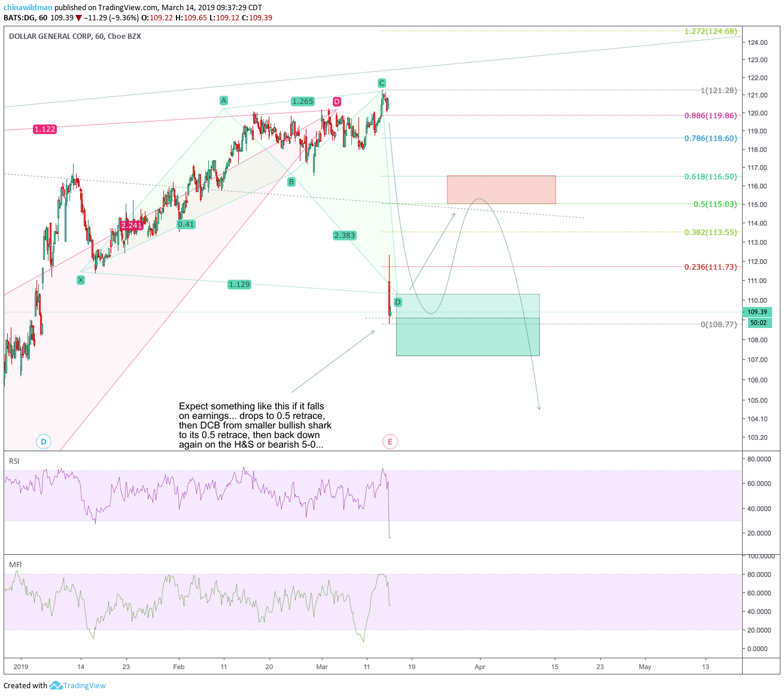Image resolution: width=784 pixels, height=696 pixels.
Task: Click the RSI indicator label
Action: [x=14, y=461]
